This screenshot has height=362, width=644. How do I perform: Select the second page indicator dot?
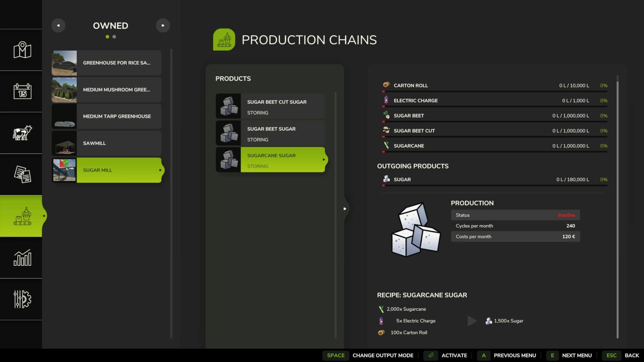(x=114, y=37)
